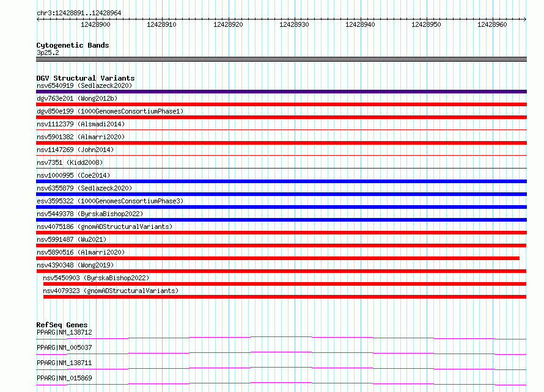Open variant nsv4079323 (gnomADStructuralVariants)
Screen dimensions: 544x392
[111, 291]
